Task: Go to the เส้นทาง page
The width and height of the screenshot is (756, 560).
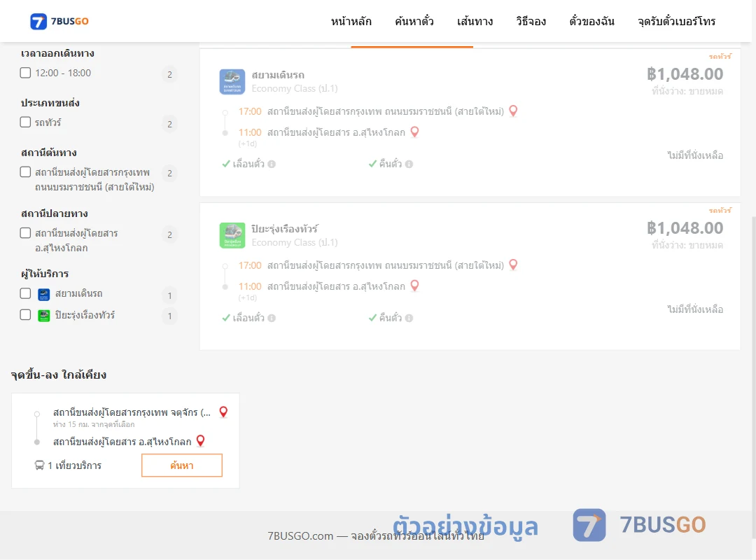Action: (475, 21)
